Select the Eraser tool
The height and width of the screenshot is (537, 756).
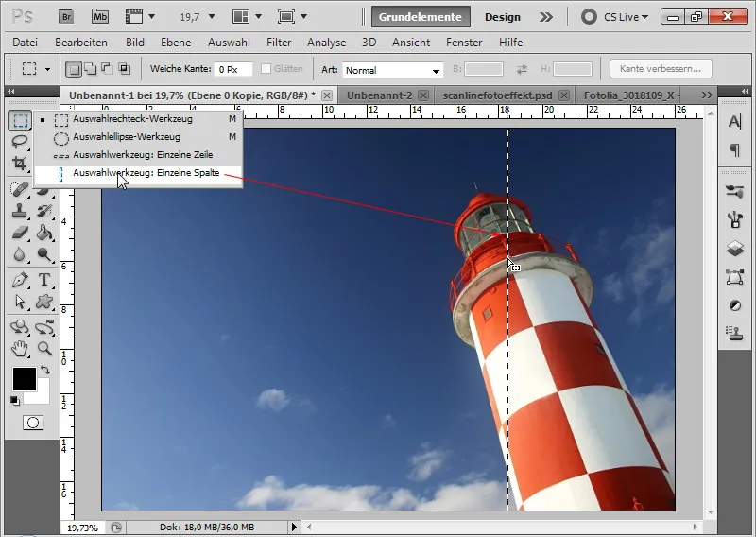point(20,233)
